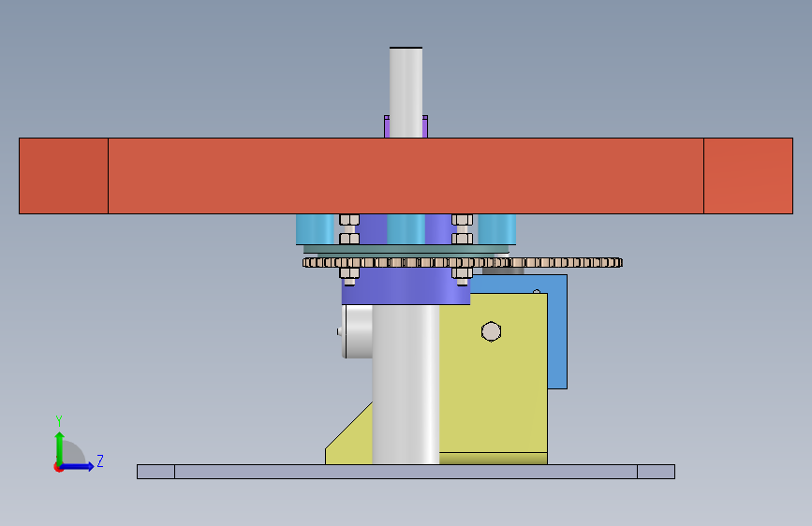The height and width of the screenshot is (526, 812).
Task: Click the hex bolt head on the yellow bracket
Action: (491, 332)
